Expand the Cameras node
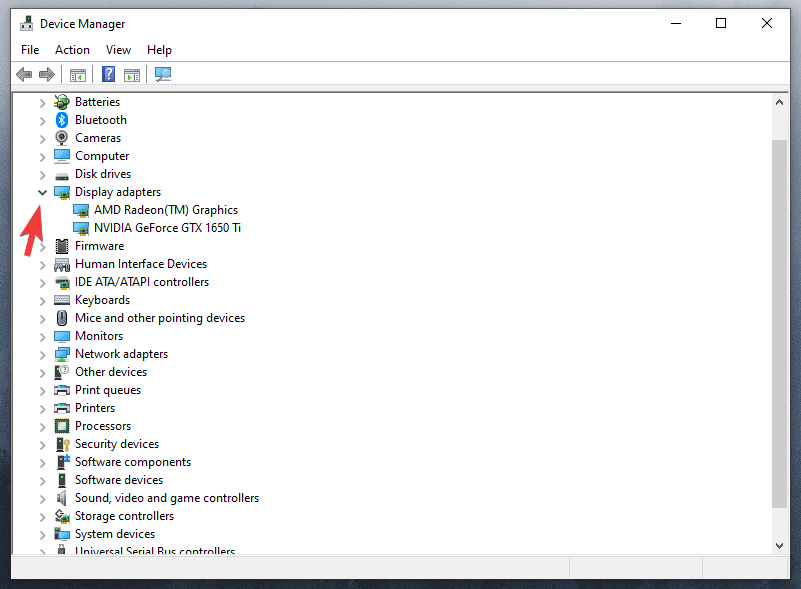 click(x=42, y=138)
